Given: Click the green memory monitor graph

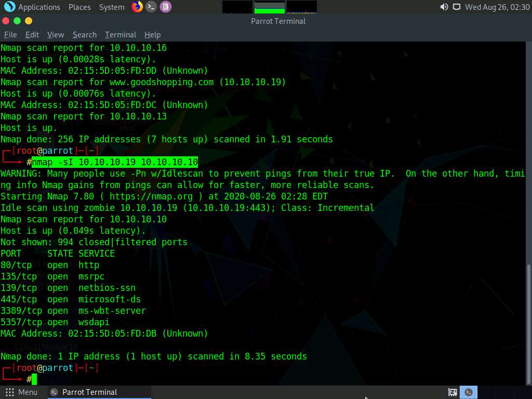Looking at the screenshot, I should pyautogui.click(x=270, y=7).
